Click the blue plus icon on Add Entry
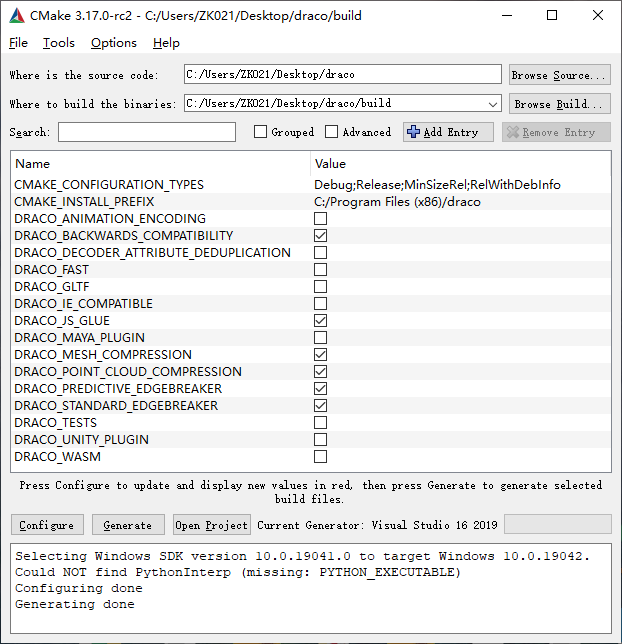The image size is (622, 644). [x=413, y=132]
